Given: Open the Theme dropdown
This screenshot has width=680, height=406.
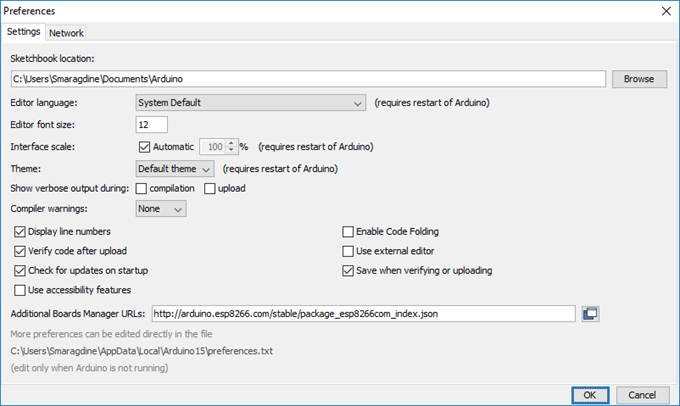Looking at the screenshot, I should tap(175, 169).
